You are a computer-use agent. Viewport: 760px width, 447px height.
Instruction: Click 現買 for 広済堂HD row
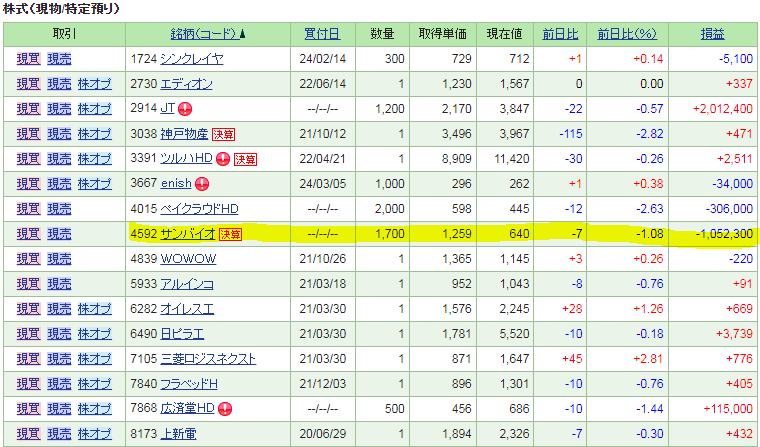29,409
